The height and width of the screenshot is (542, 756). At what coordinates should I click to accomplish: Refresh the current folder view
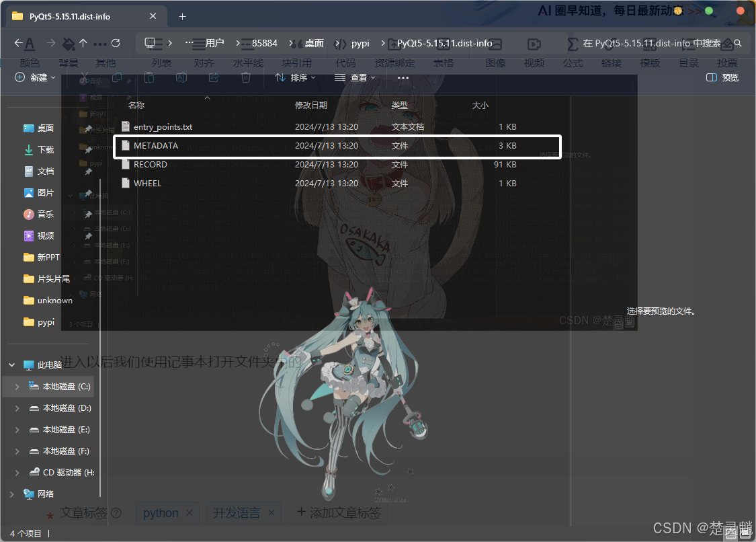click(x=116, y=43)
